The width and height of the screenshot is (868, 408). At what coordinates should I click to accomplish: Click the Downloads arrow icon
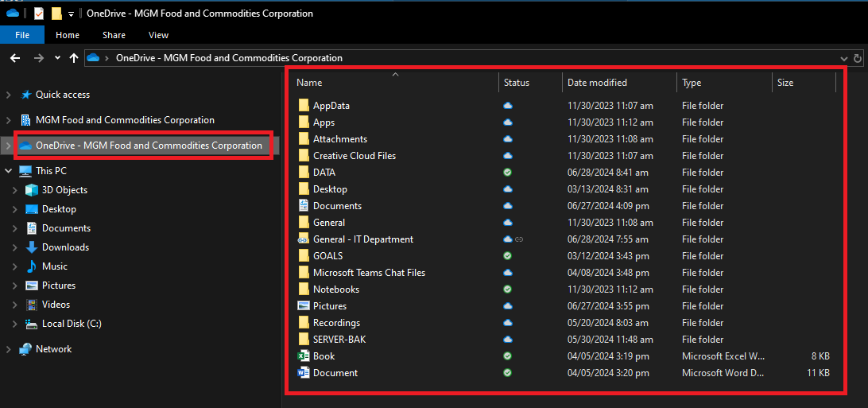32,247
